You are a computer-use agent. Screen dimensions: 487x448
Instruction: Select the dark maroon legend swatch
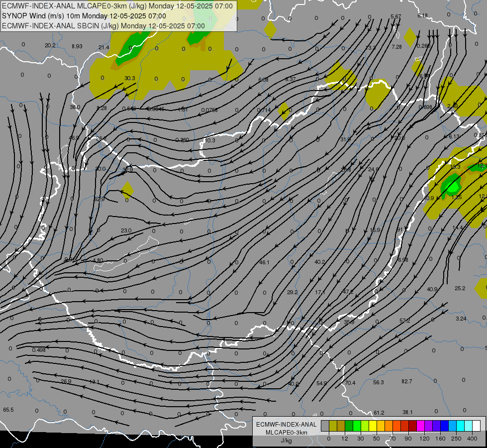click(x=413, y=426)
